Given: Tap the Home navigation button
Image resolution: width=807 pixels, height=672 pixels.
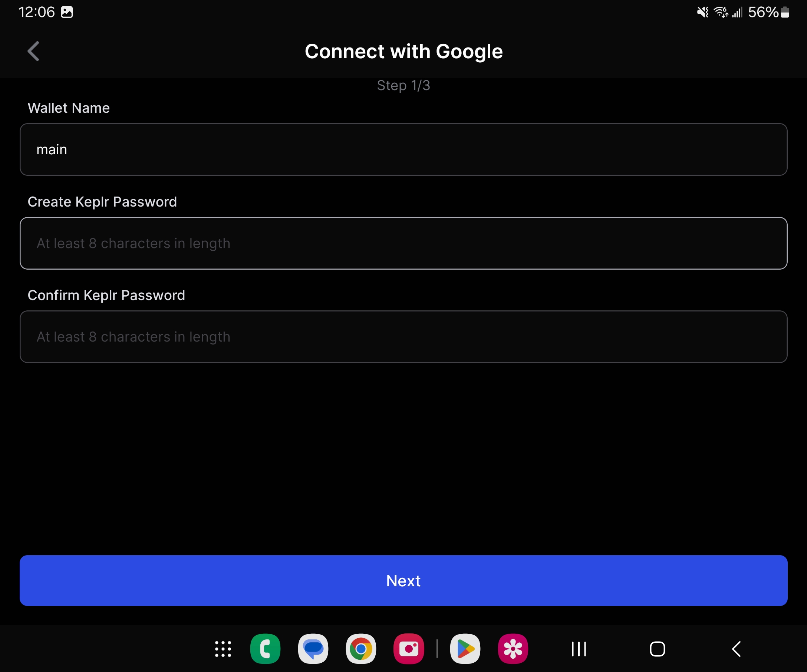Looking at the screenshot, I should (x=657, y=649).
